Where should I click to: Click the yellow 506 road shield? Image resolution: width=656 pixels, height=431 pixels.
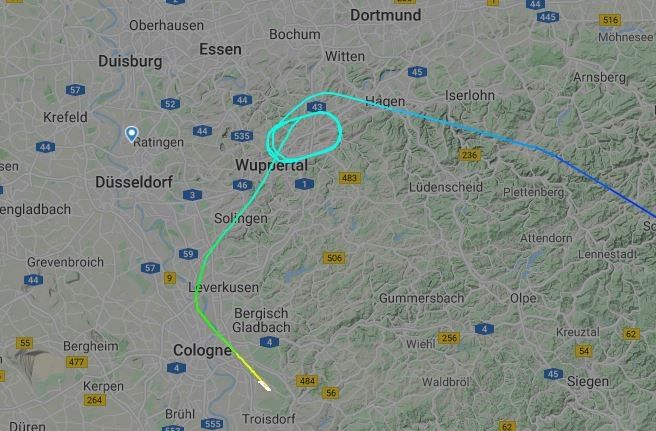pyautogui.click(x=334, y=258)
